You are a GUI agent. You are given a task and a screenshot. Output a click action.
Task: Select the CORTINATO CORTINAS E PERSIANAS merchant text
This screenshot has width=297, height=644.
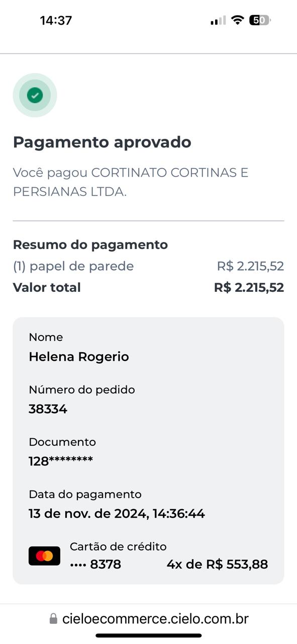(x=131, y=182)
